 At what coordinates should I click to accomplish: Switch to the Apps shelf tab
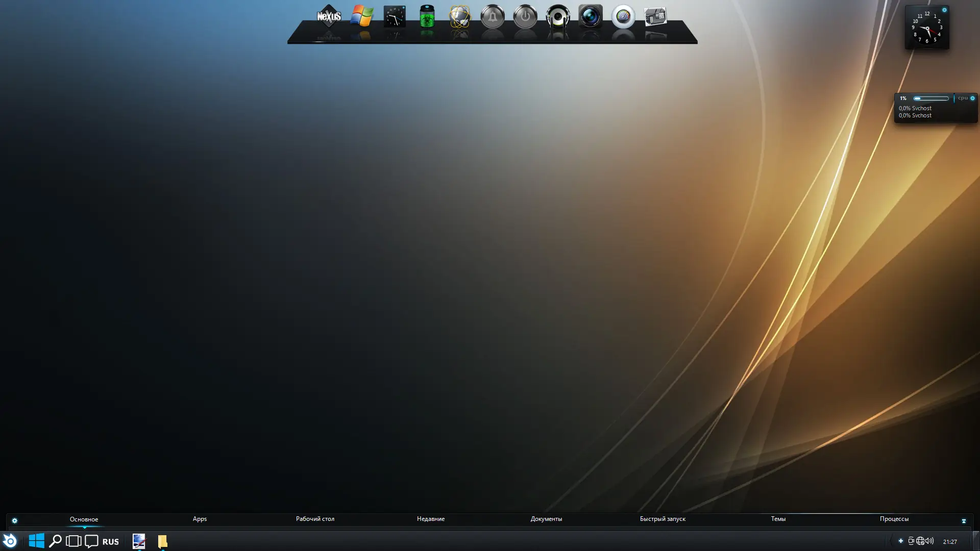tap(200, 519)
